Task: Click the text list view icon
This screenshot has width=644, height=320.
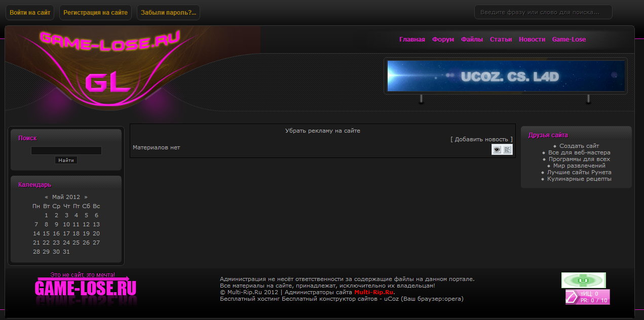Action: (x=507, y=149)
